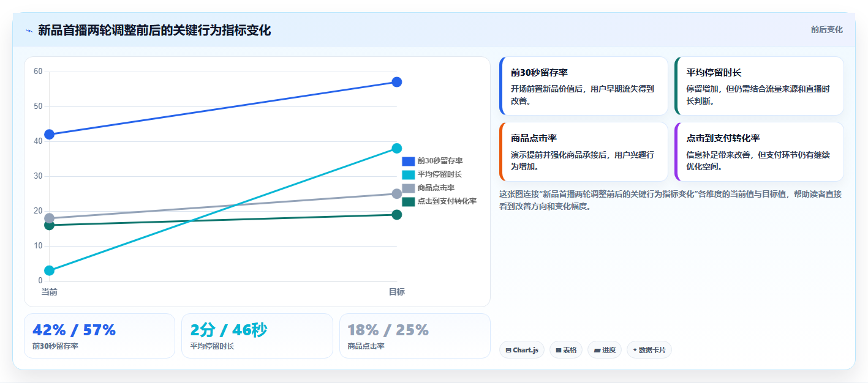Image resolution: width=868 pixels, height=383 pixels.
Task: Select gray data point at 目标 (25)
Action: click(396, 193)
